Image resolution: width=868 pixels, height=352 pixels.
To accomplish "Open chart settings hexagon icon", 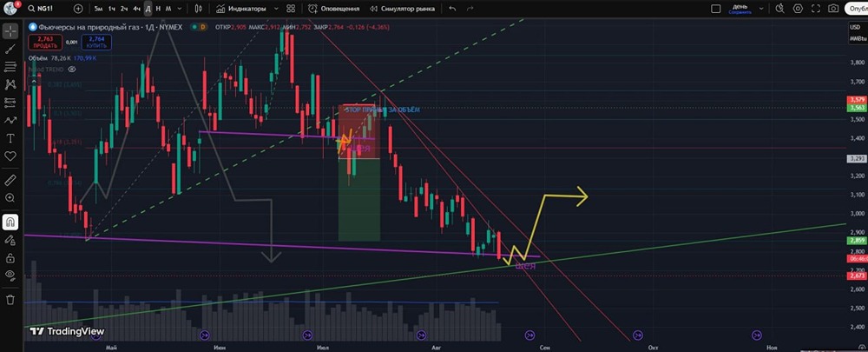I will click(x=798, y=9).
